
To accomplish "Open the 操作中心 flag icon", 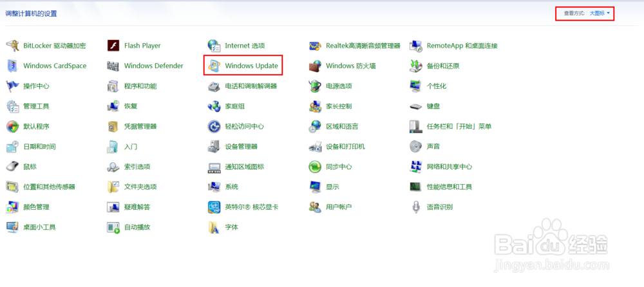I will click(x=13, y=86).
